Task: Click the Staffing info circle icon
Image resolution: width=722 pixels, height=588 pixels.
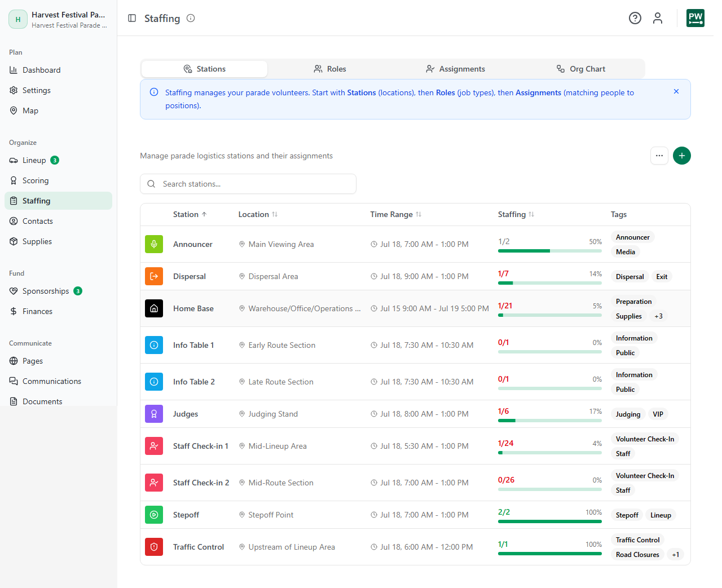Action: [x=191, y=18]
